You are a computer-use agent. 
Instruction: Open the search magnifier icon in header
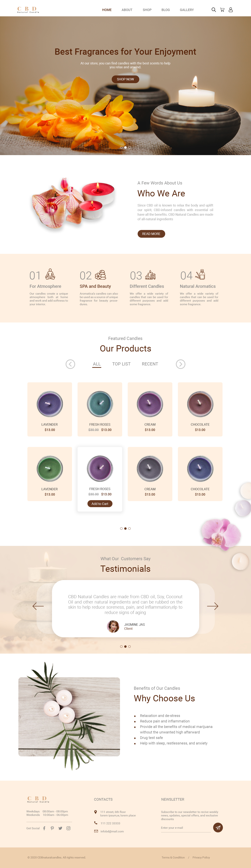pyautogui.click(x=214, y=10)
